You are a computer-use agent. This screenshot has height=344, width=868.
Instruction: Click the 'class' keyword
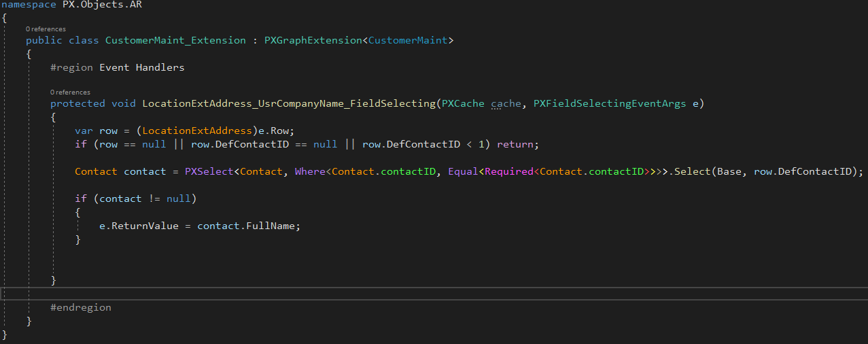coord(84,40)
